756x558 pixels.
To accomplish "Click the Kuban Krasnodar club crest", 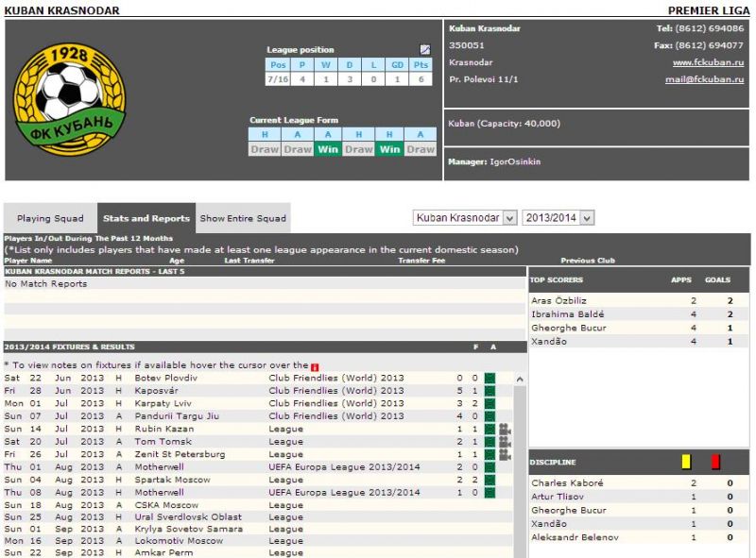I will pos(64,100).
